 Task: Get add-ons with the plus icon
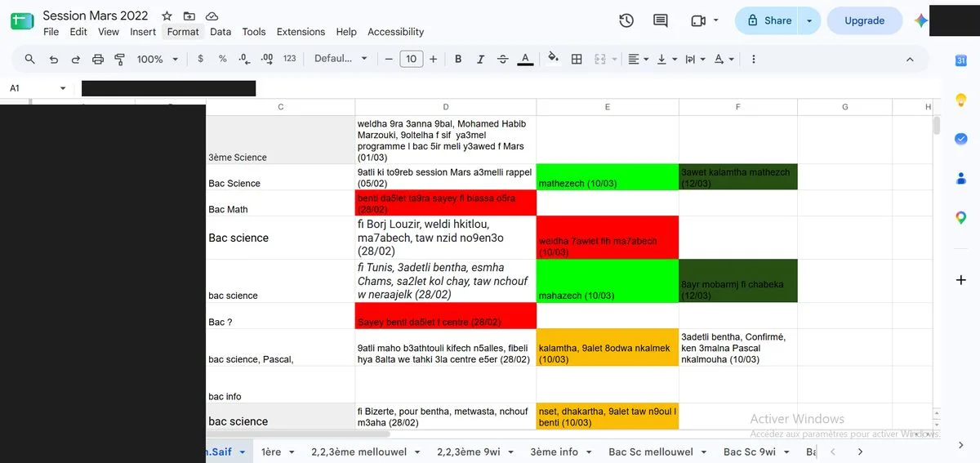[961, 280]
